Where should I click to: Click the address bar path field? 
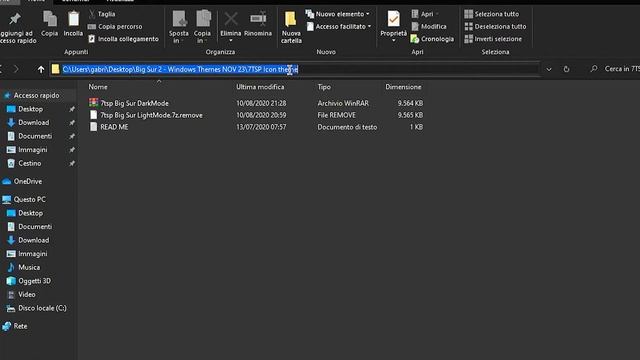[295, 69]
